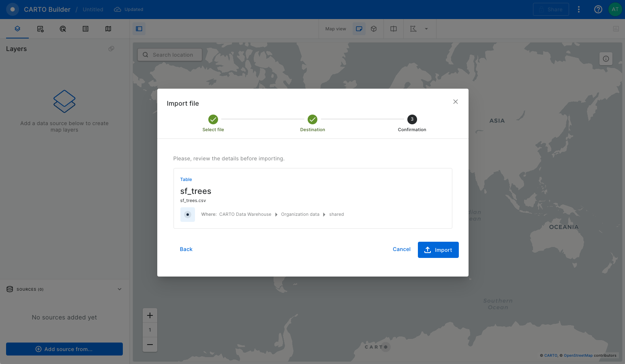Switch to 3D map view
The height and width of the screenshot is (364, 625).
(x=374, y=29)
